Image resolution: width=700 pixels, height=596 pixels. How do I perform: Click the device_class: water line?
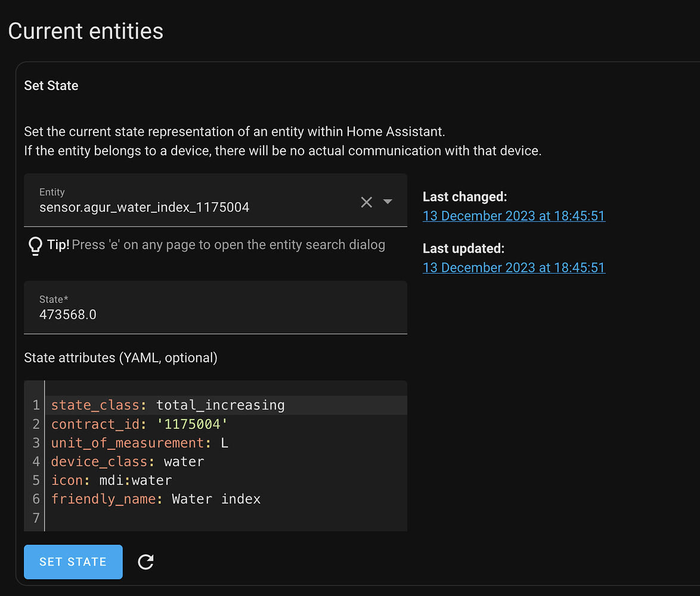coord(128,461)
